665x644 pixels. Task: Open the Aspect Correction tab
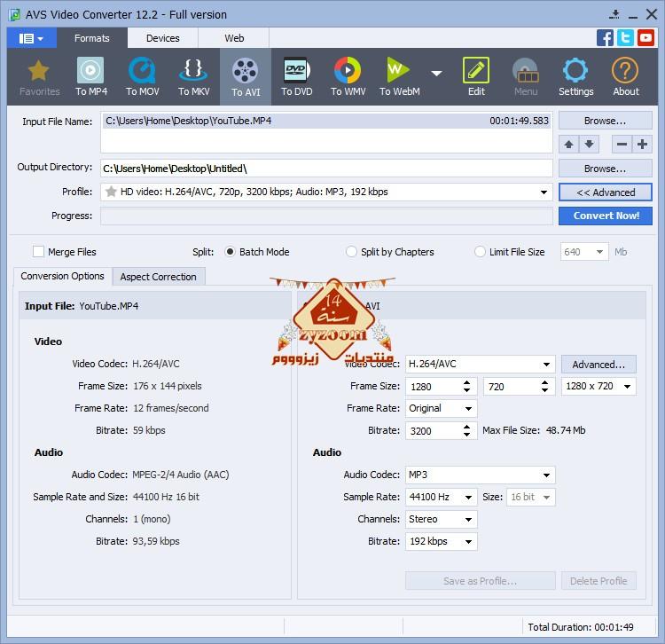(x=158, y=277)
